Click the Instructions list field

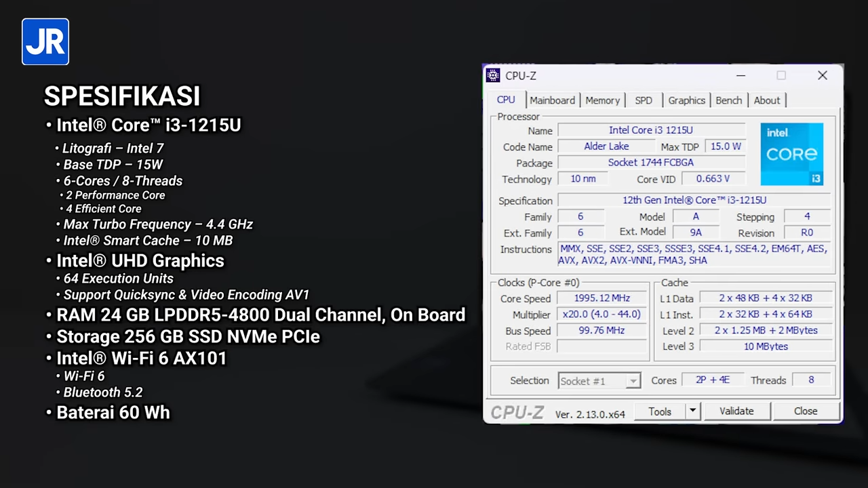point(694,254)
